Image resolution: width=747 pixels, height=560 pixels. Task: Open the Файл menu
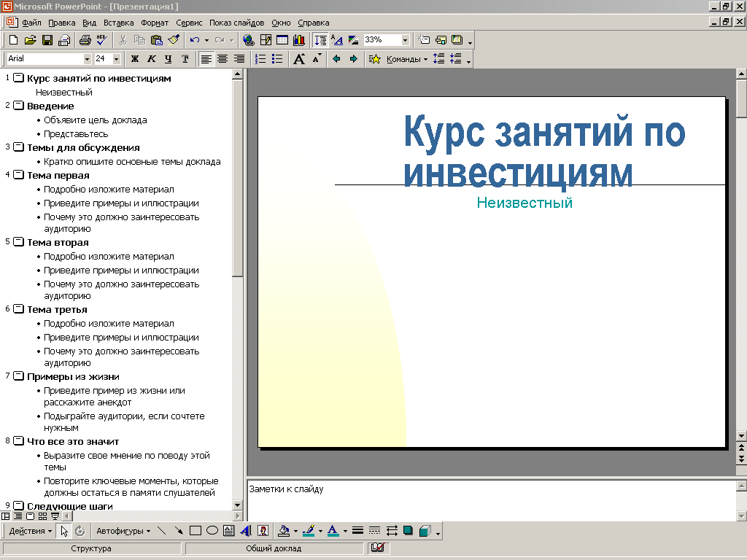[31, 23]
